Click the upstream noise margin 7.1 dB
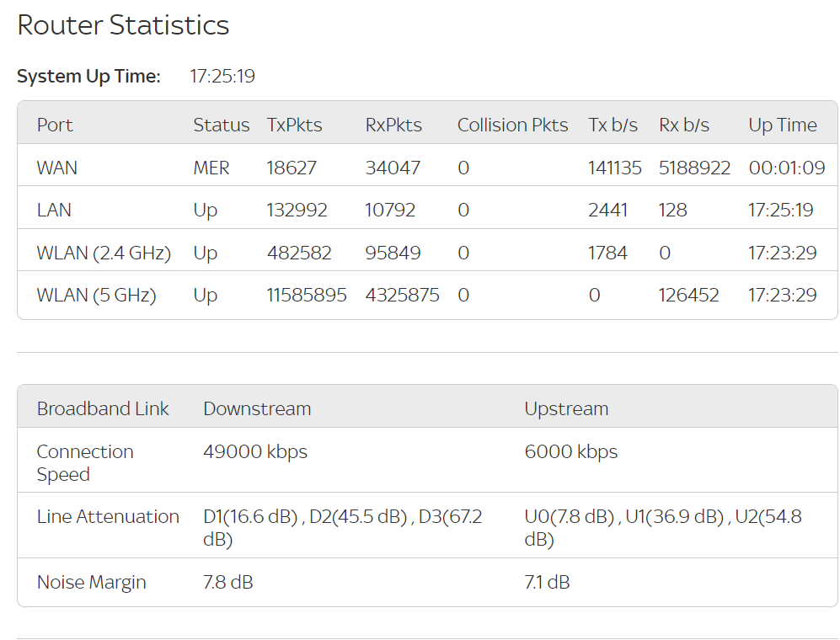 547,583
